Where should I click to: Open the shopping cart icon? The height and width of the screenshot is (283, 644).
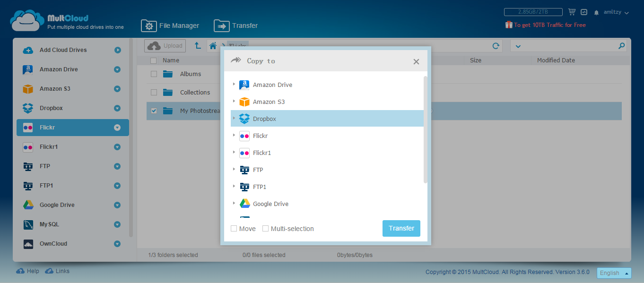[x=572, y=12]
